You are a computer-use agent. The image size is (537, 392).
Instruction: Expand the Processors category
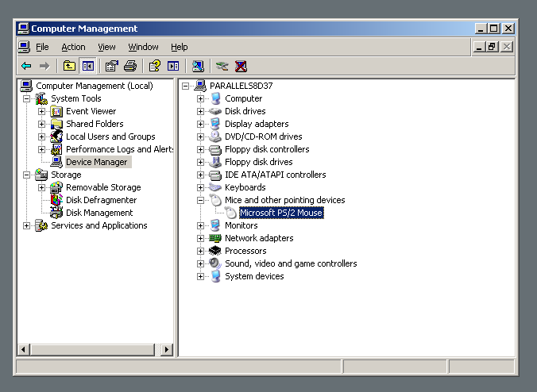[200, 251]
